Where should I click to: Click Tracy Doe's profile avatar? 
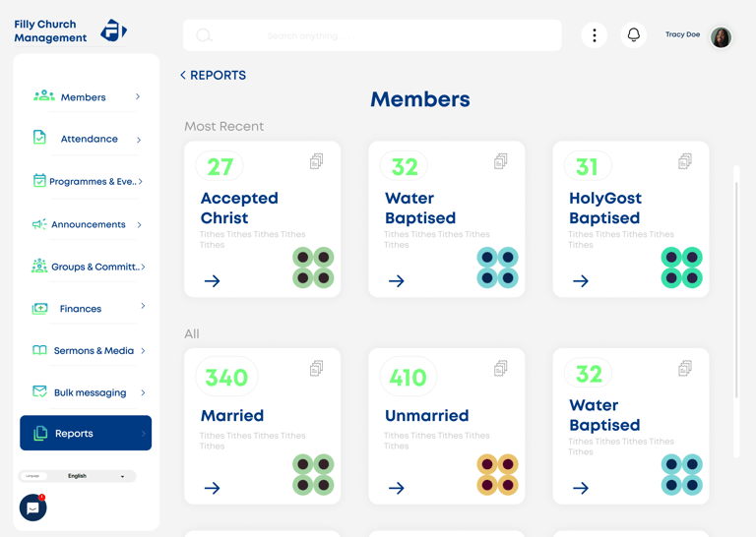click(721, 37)
